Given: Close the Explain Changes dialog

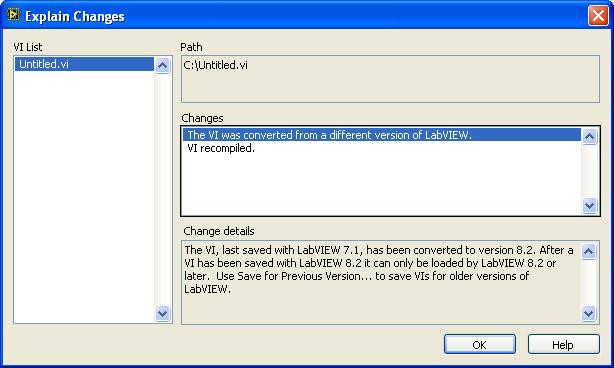Looking at the screenshot, I should click(598, 16).
